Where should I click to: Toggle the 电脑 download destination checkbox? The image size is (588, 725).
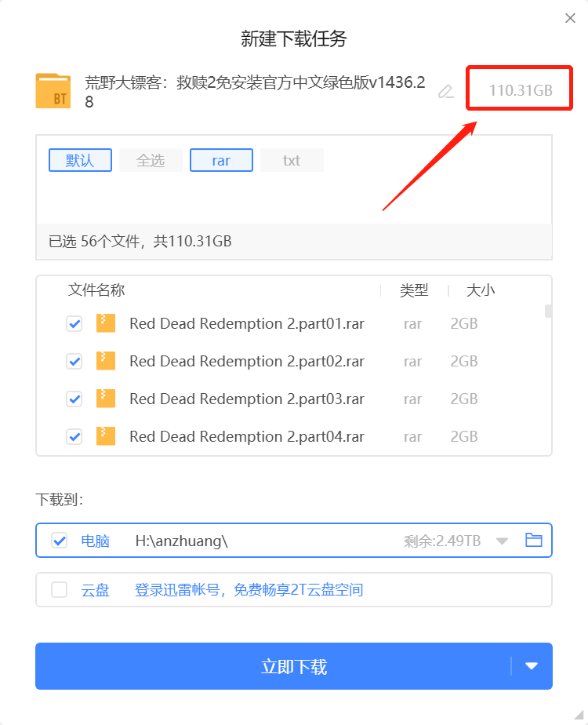59,540
